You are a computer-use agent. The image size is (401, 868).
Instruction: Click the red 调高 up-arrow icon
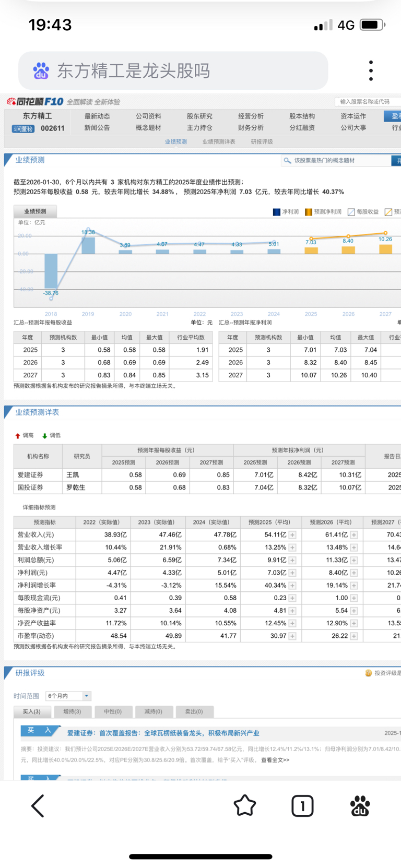[17, 436]
